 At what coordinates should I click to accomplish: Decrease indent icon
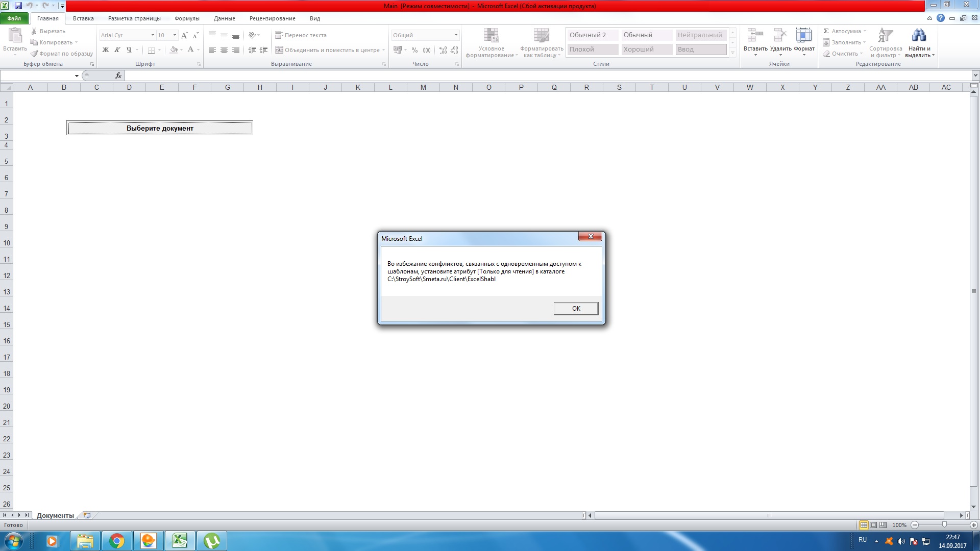[x=252, y=50]
